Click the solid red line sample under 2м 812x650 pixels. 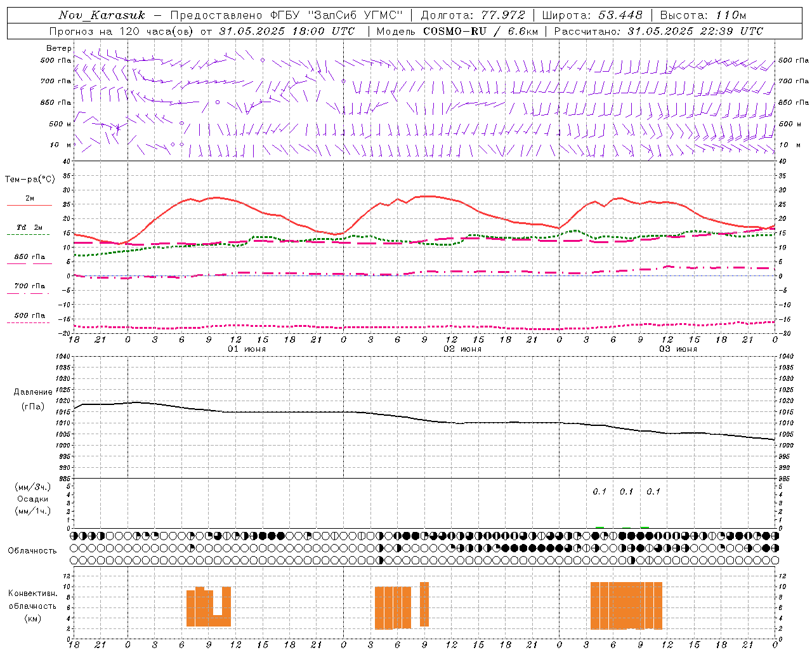pos(29,206)
